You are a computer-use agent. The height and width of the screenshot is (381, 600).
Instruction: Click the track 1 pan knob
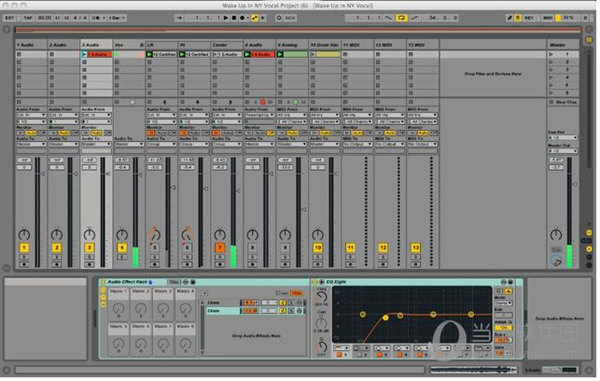tap(24, 234)
